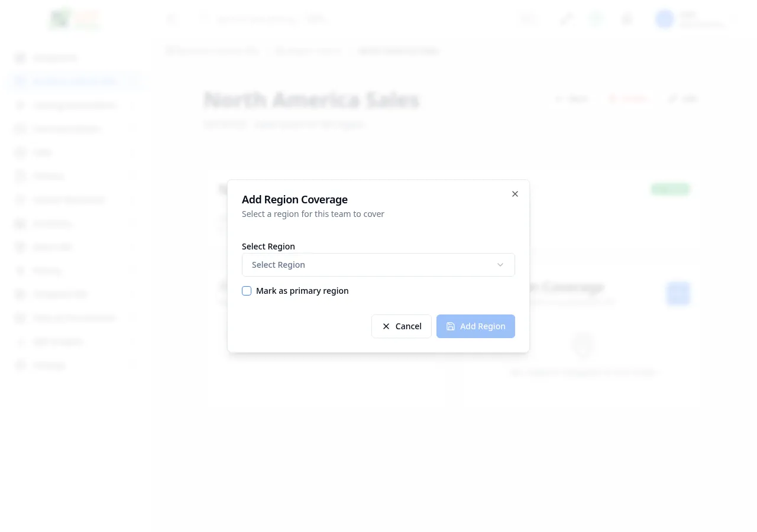Select the pencil icon on the Edit button
This screenshot has width=757, height=532.
[x=672, y=99]
